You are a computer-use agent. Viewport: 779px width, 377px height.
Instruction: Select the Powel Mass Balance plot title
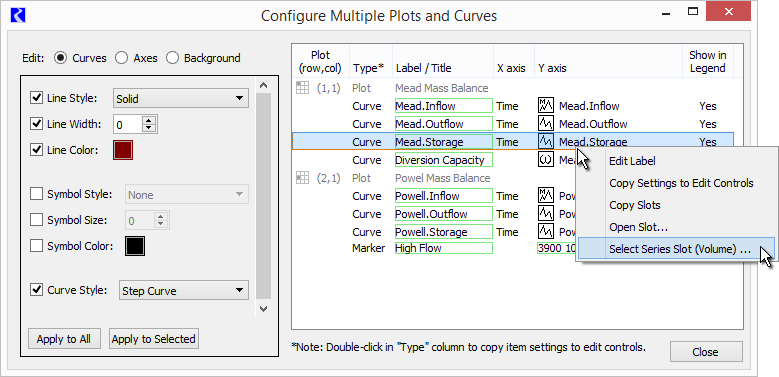click(x=443, y=178)
